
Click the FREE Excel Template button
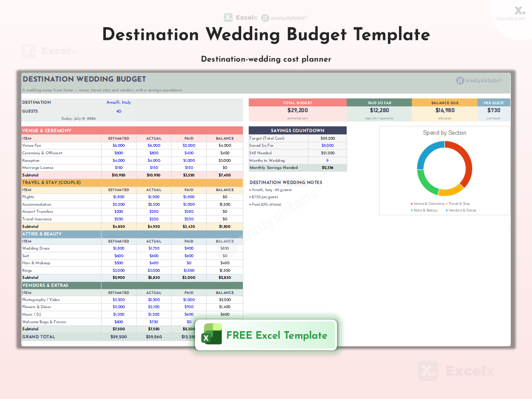(266, 335)
